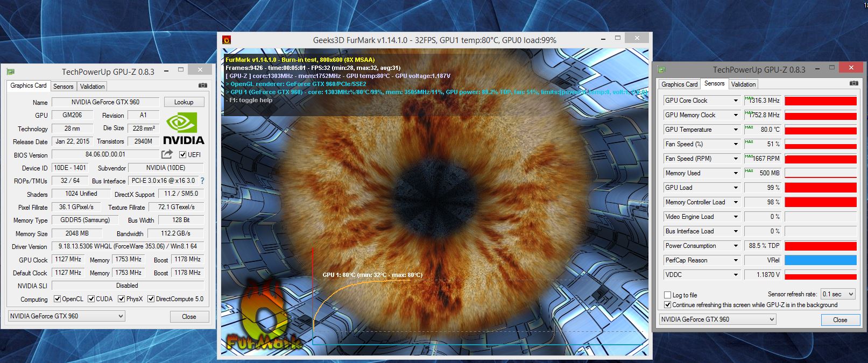868x363 pixels.
Task: Click the GPU Temperature red graph bar
Action: 820,130
